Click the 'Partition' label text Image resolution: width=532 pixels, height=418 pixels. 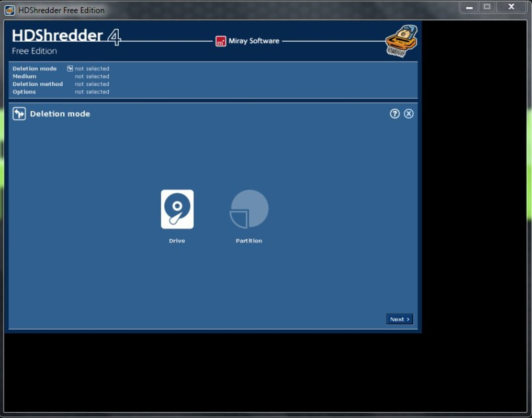(249, 241)
